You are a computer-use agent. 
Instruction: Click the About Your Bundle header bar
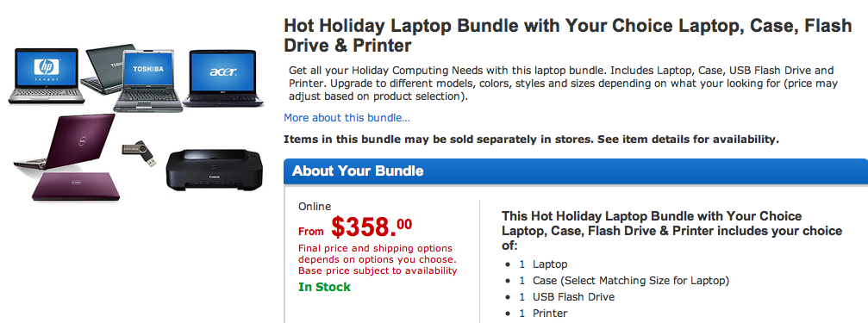click(576, 171)
